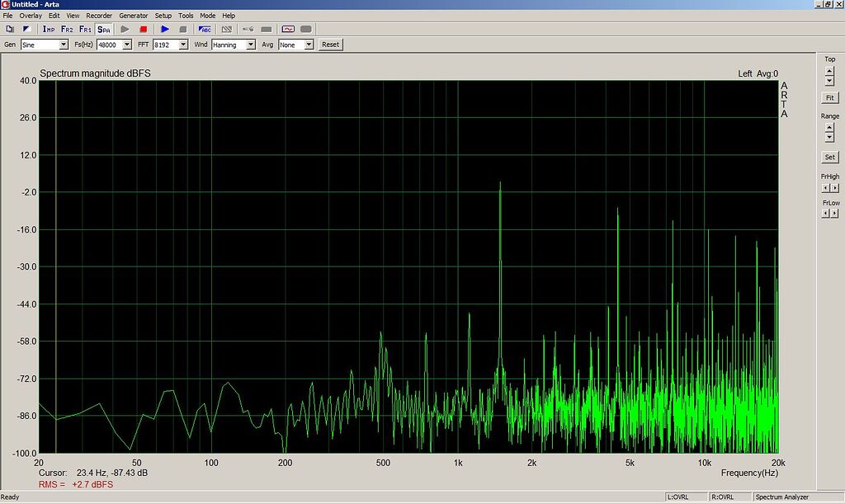This screenshot has width=845, height=504.
Task: Click the Top up stepper arrow
Action: pyautogui.click(x=829, y=70)
